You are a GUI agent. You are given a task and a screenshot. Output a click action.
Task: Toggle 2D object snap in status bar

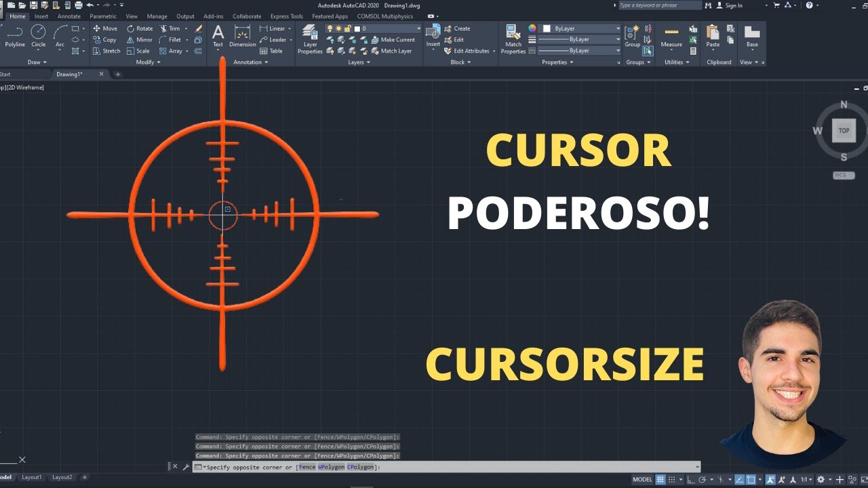751,479
